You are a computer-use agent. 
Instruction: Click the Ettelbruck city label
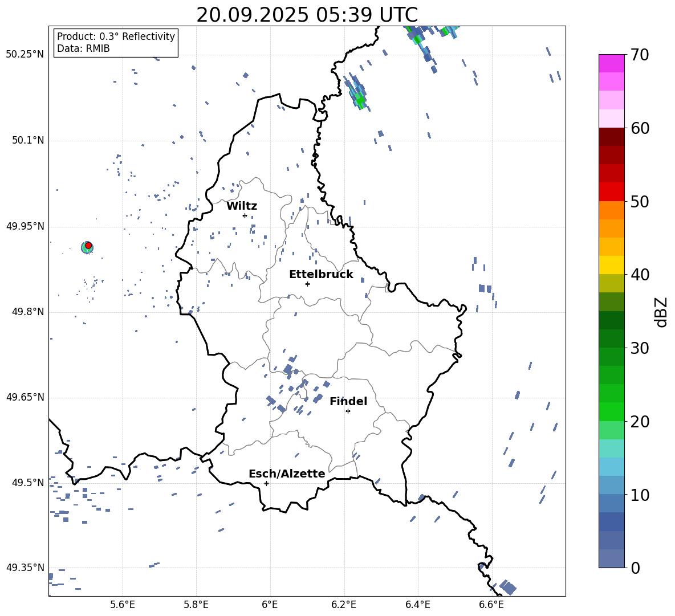coord(321,275)
